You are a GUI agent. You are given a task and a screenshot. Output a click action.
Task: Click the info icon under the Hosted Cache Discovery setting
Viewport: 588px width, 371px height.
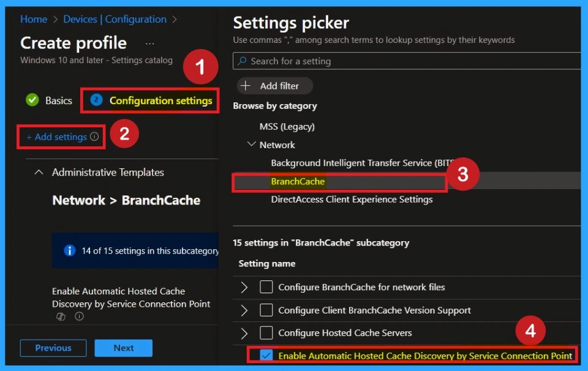point(79,317)
